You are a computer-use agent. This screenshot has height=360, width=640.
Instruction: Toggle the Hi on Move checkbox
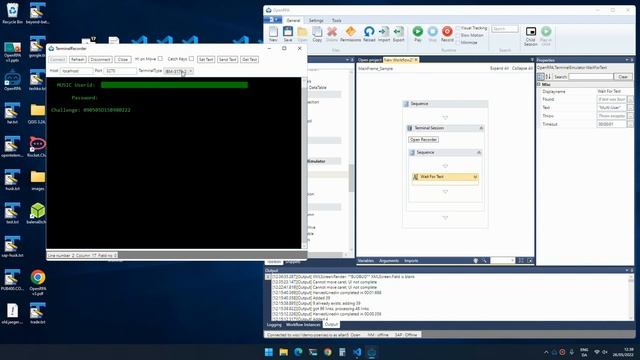(160, 59)
